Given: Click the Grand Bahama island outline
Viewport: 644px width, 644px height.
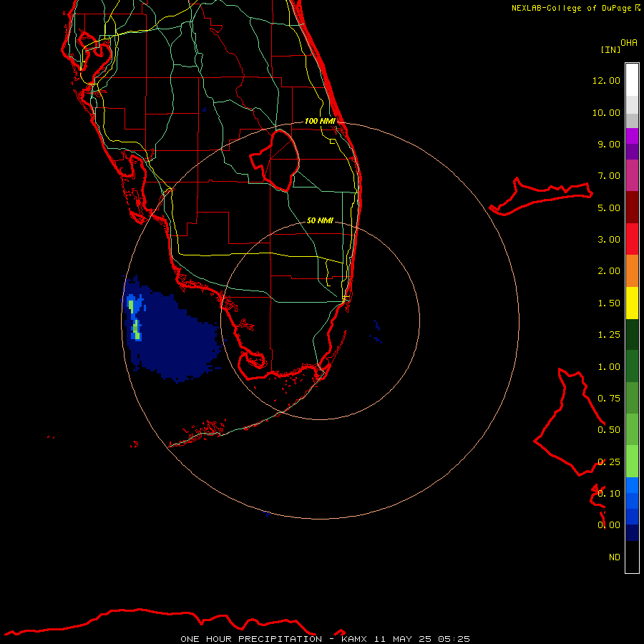Looking at the screenshot, I should point(541,196).
